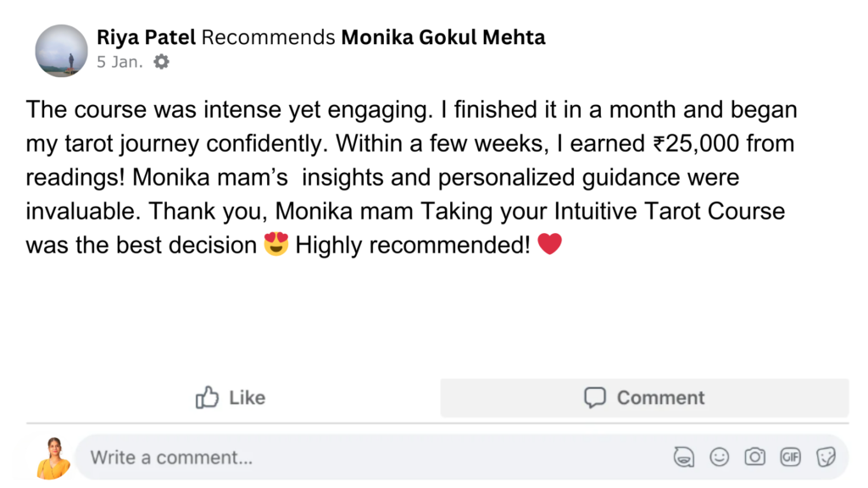868x488 pixels.
Task: Click the thumbs-up Like icon
Action: pyautogui.click(x=207, y=397)
